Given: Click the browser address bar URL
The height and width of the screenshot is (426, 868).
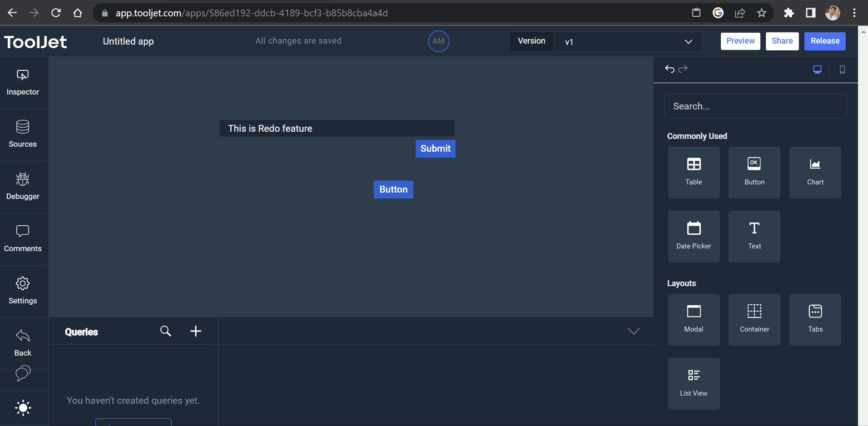Looking at the screenshot, I should (x=252, y=13).
